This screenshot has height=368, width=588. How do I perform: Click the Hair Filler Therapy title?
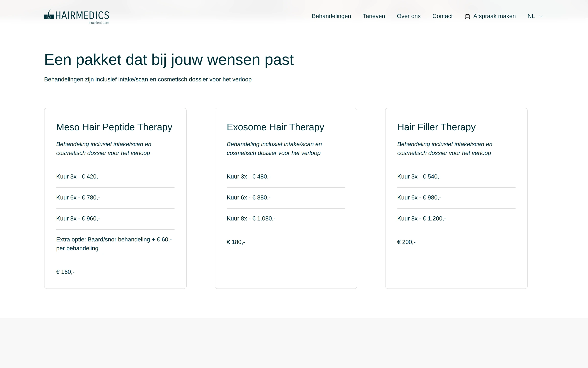[436, 127]
